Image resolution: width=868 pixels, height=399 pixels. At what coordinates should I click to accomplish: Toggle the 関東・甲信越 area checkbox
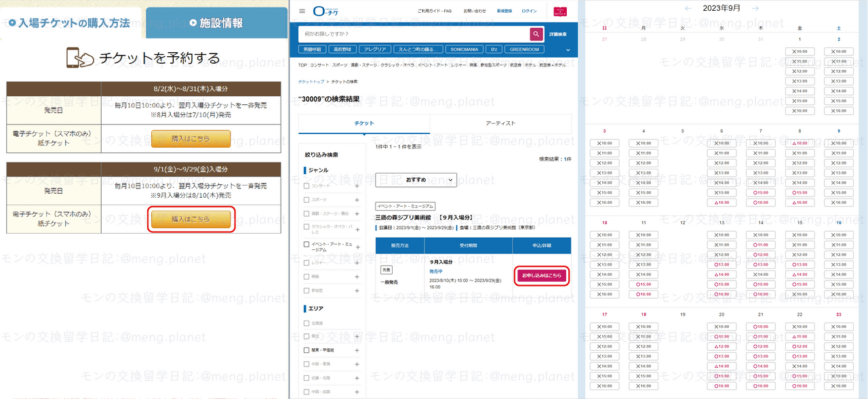point(307,350)
